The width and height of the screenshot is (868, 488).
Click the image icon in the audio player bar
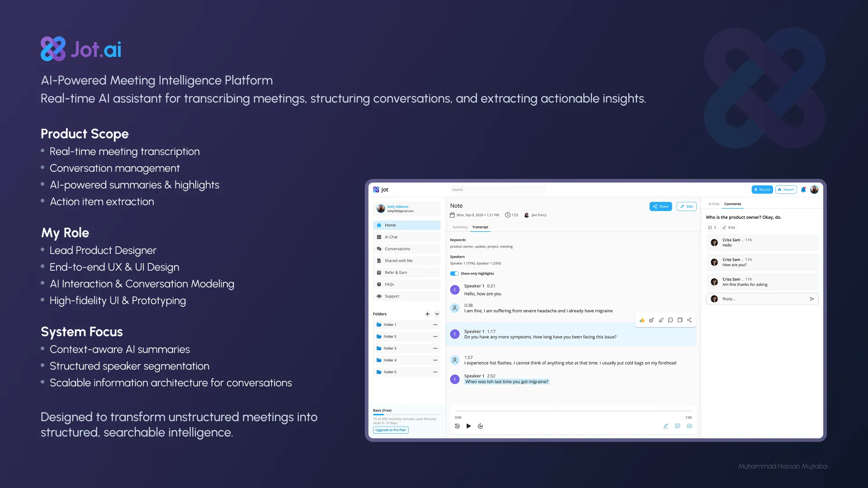point(689,426)
